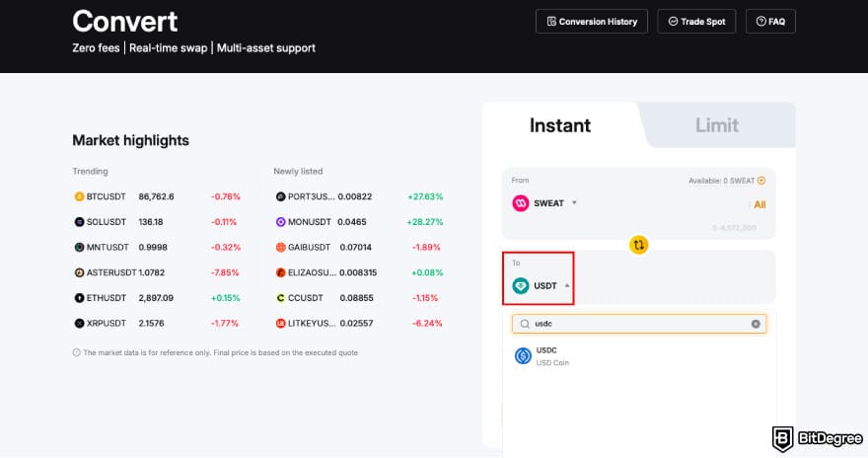The width and height of the screenshot is (868, 458).
Task: Swap From and To currencies
Action: pos(639,245)
